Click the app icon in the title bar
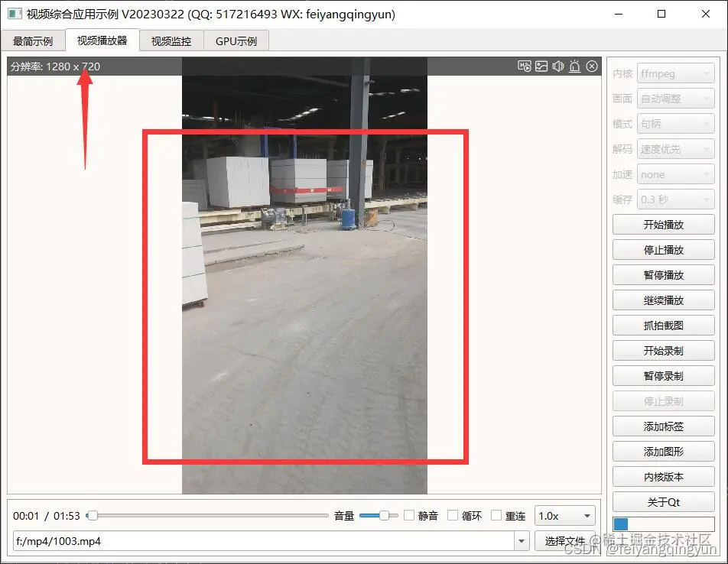 pyautogui.click(x=15, y=14)
